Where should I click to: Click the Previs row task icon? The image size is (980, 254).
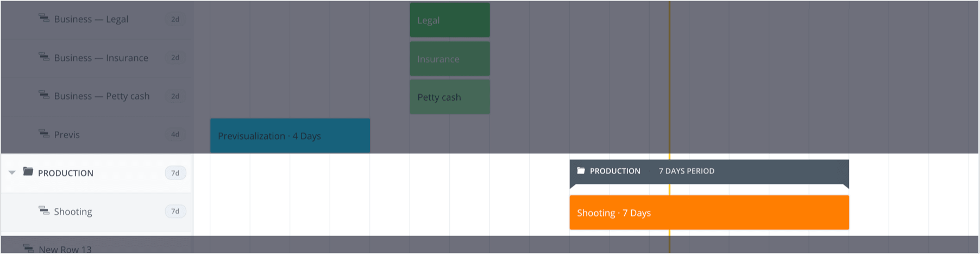44,133
